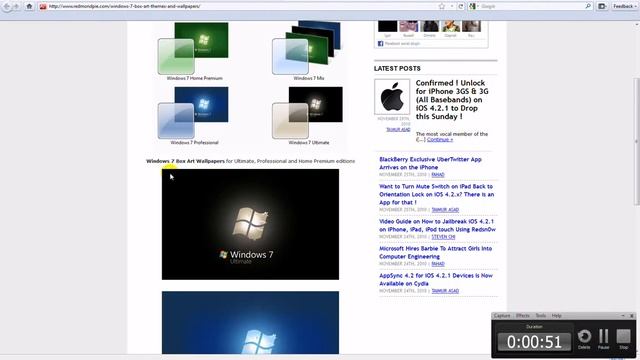Viewport: 640px width, 360px height.
Task: Open the bookmarks toolbar button
Action: click(x=602, y=6)
